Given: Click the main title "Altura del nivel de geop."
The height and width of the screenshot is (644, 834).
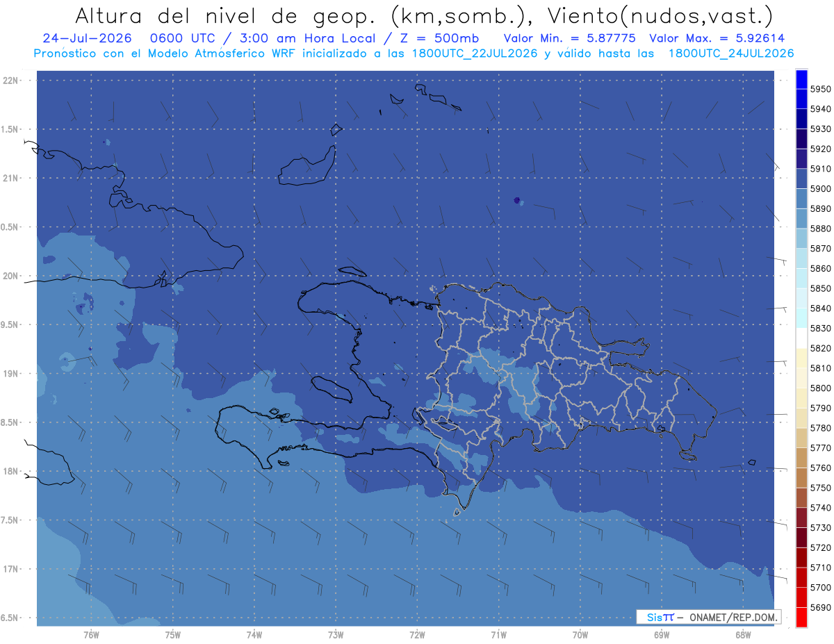Looking at the screenshot, I should pyautogui.click(x=224, y=15).
